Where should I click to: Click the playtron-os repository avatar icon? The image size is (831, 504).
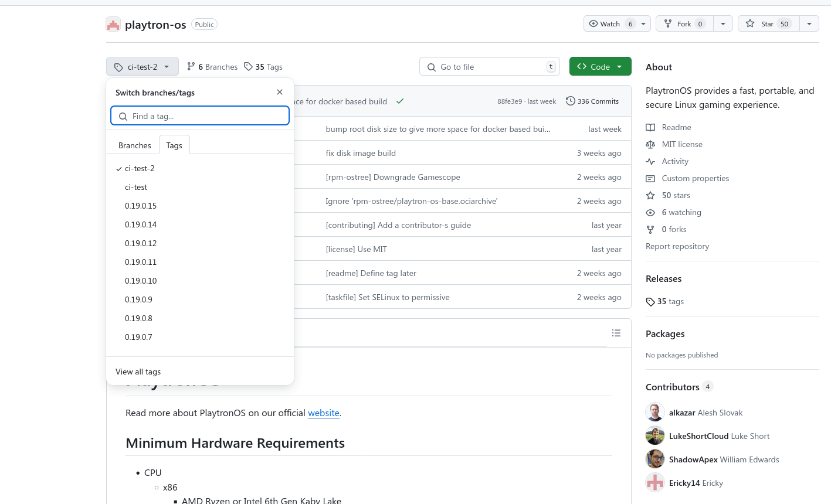[113, 24]
